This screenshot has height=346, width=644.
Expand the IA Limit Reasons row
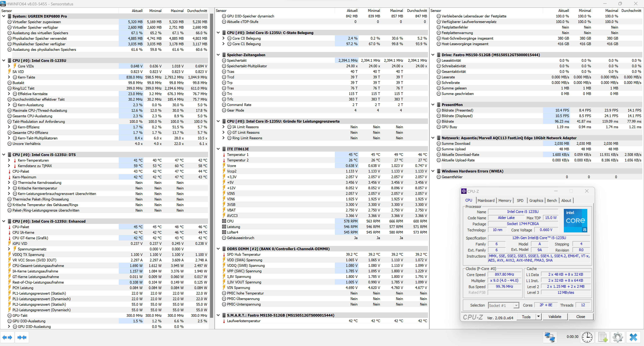224,127
